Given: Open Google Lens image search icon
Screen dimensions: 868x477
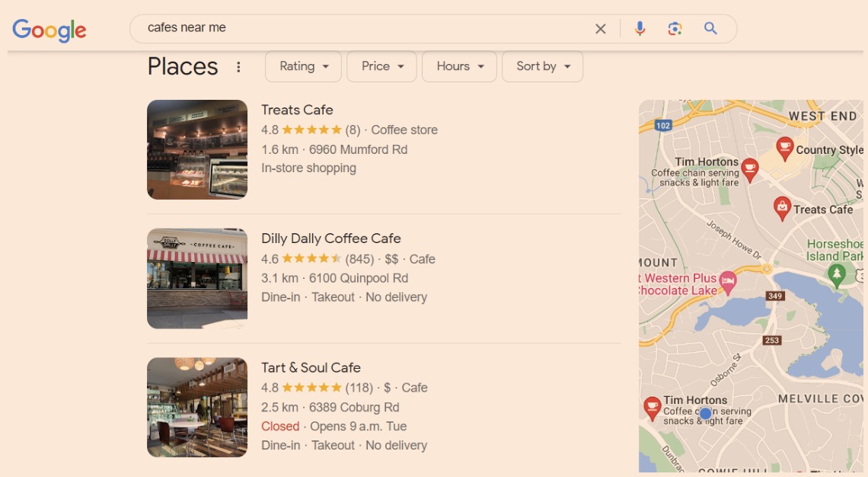Looking at the screenshot, I should [675, 29].
